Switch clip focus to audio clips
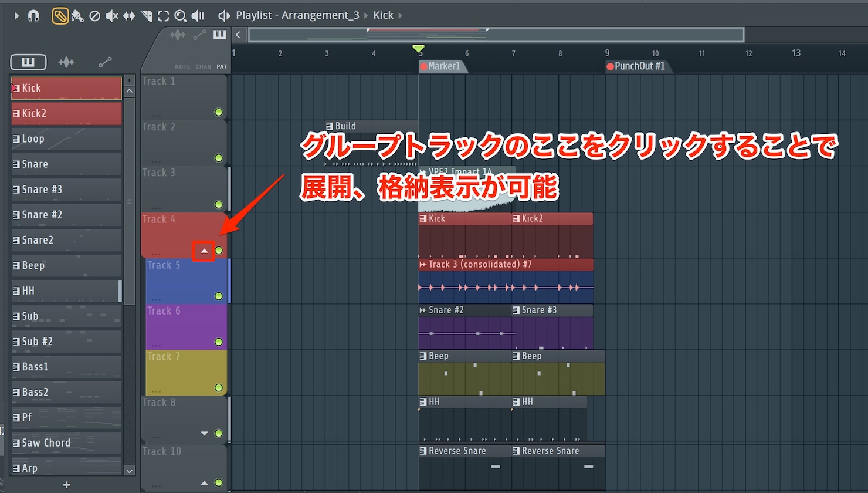The height and width of the screenshot is (493, 868). (x=178, y=35)
